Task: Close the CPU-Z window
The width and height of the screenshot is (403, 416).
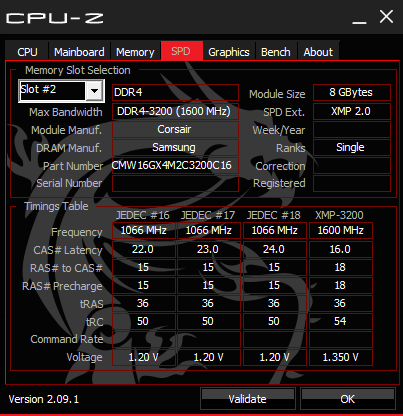Action: coord(386,17)
